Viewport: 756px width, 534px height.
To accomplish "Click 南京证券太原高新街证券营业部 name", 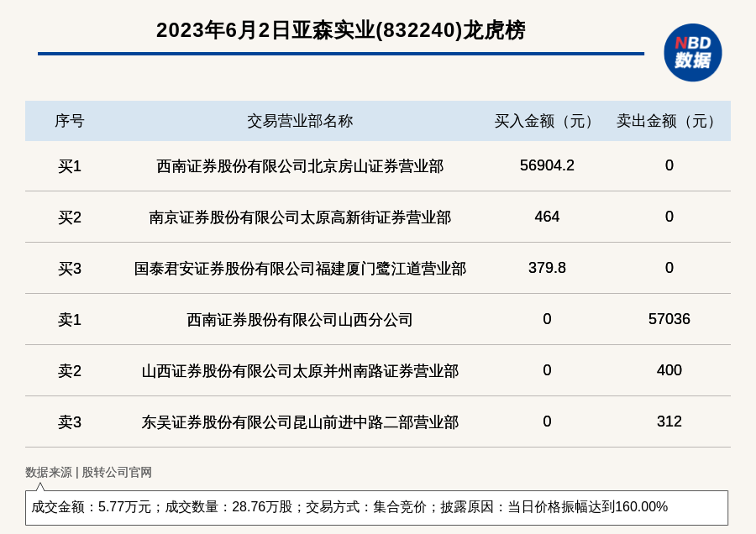I will coord(300,217).
